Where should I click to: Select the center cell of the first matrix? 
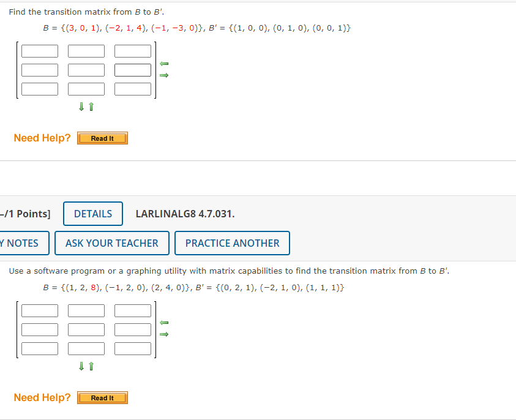coord(86,70)
